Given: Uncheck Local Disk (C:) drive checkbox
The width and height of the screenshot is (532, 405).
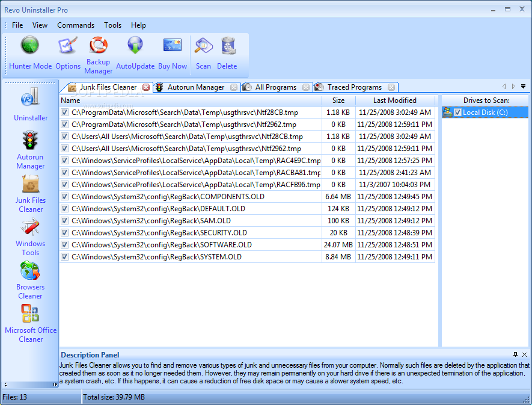Looking at the screenshot, I should pos(457,112).
